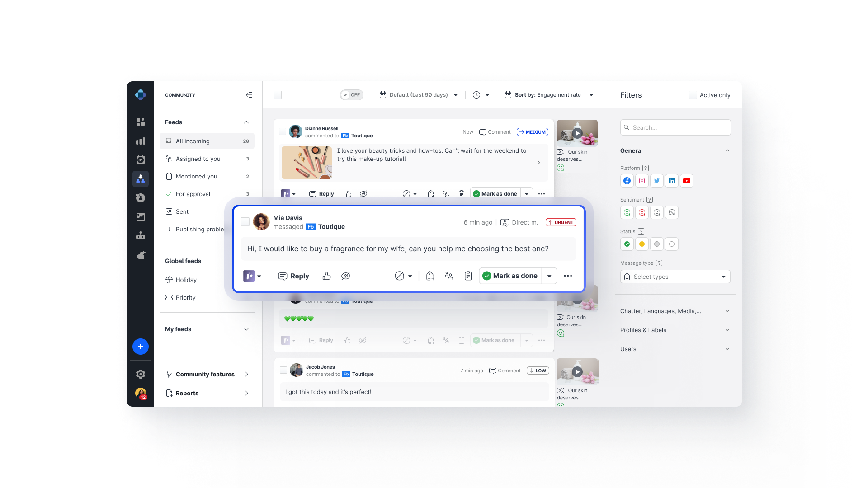Open the dashboard icon in the left sidebar

(141, 122)
